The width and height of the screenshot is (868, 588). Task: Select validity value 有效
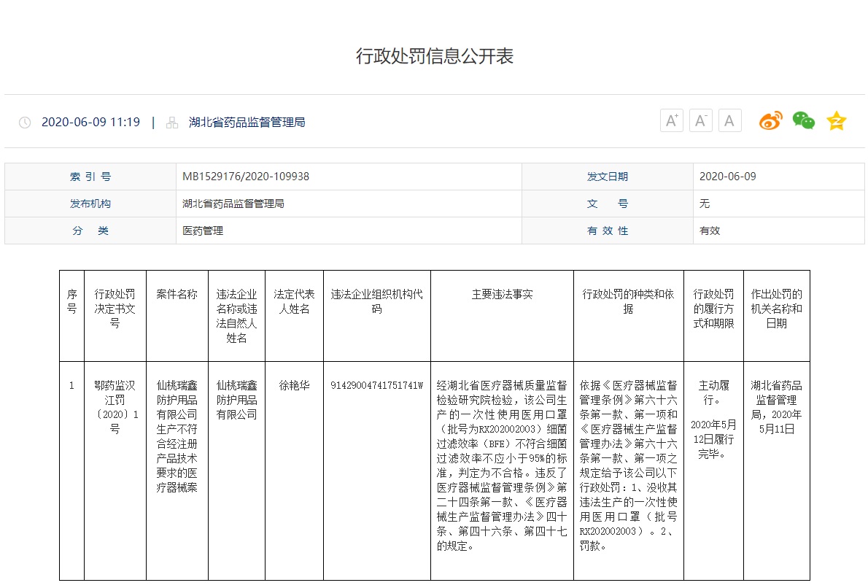(710, 231)
